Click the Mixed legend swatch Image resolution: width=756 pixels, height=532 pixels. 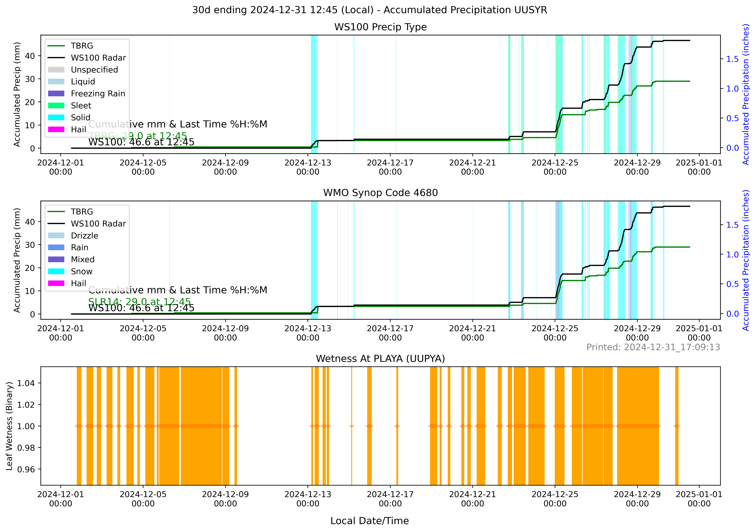point(56,259)
